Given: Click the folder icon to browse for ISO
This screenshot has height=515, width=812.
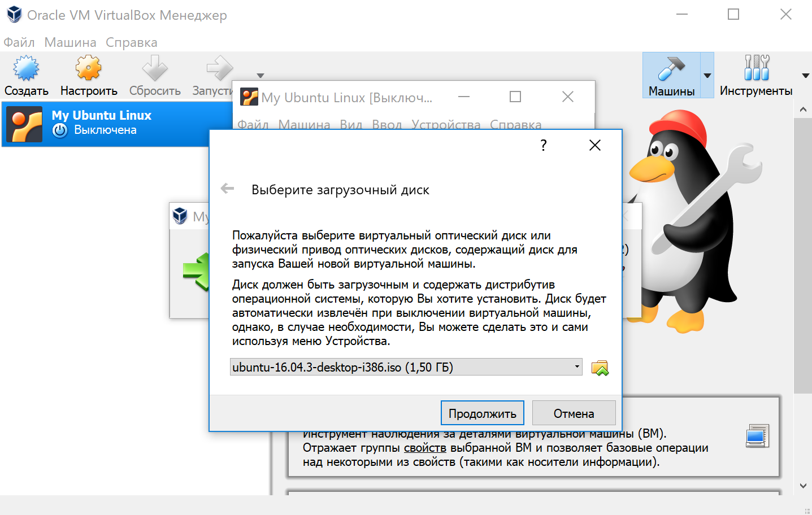Looking at the screenshot, I should [601, 367].
